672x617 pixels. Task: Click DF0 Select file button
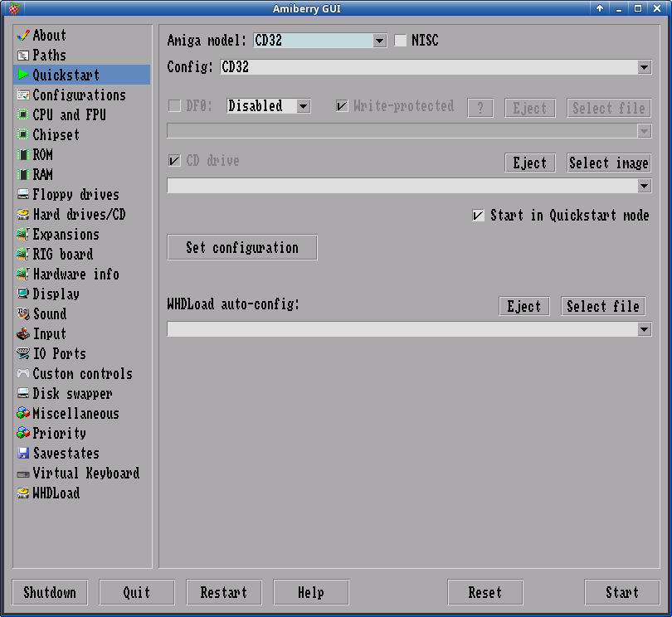click(609, 108)
